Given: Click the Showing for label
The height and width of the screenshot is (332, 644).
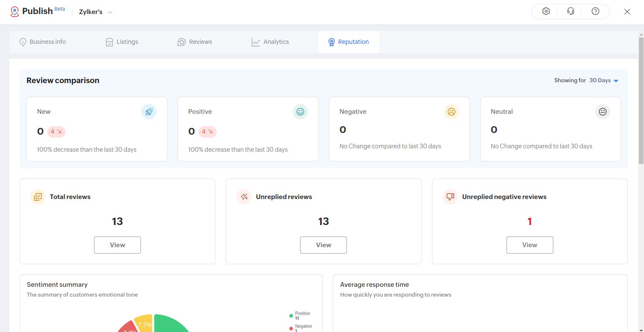Looking at the screenshot, I should click(570, 81).
